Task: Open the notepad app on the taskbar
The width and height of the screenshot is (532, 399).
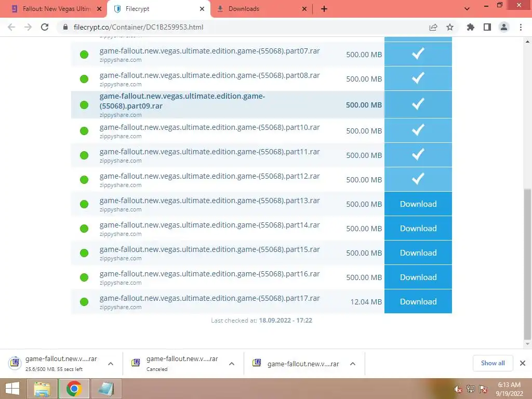Action: [x=106, y=389]
